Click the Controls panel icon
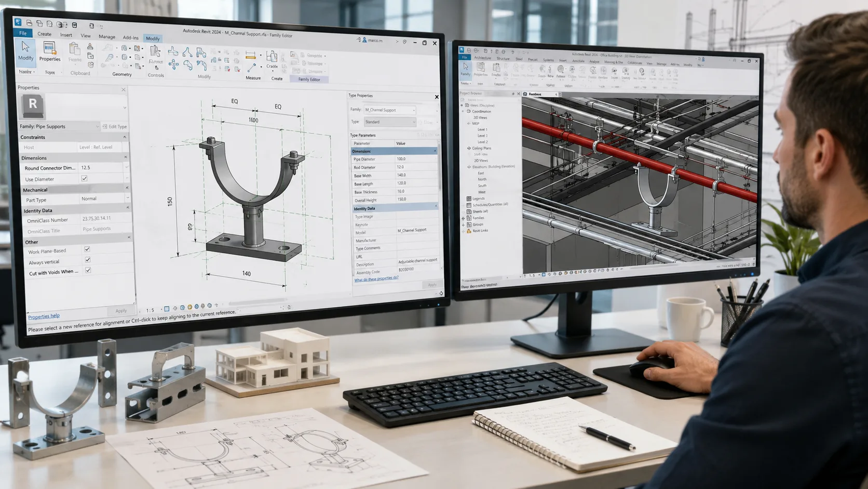The width and height of the screenshot is (868, 489). (155, 51)
